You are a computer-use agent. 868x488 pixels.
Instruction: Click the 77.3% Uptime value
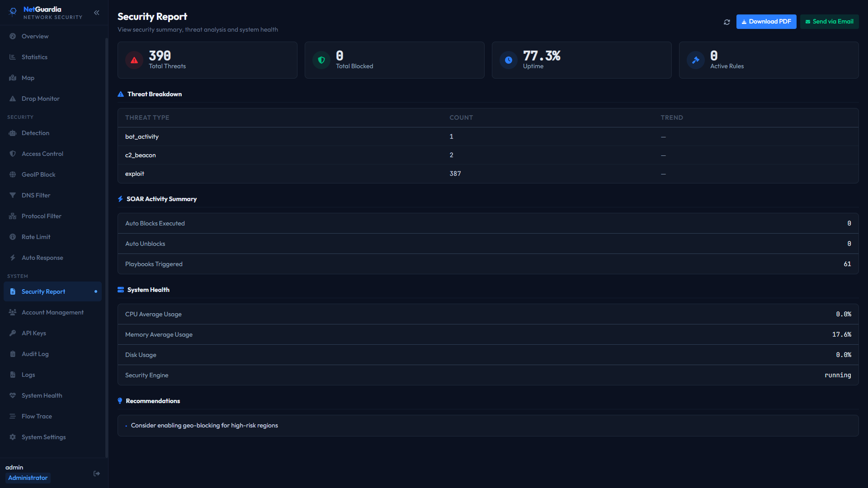pyautogui.click(x=542, y=56)
